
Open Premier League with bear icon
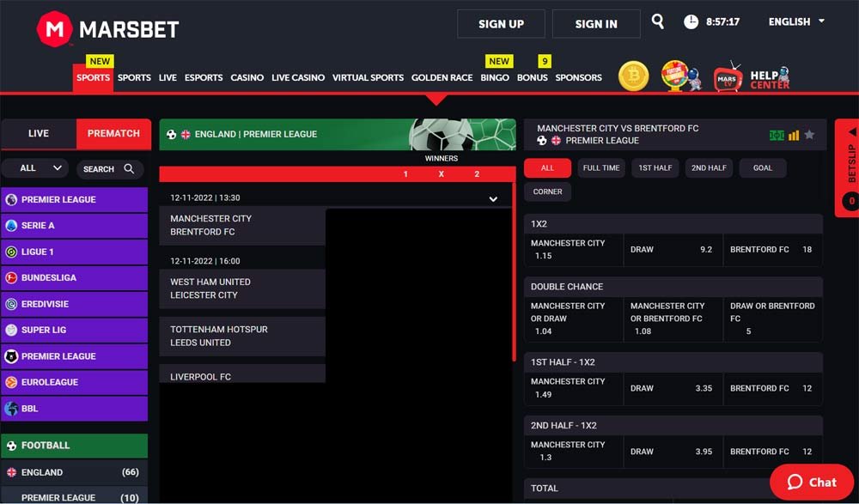(75, 356)
